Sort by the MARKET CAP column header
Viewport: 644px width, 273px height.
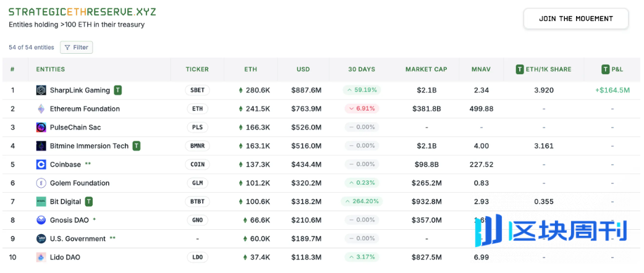coord(426,69)
